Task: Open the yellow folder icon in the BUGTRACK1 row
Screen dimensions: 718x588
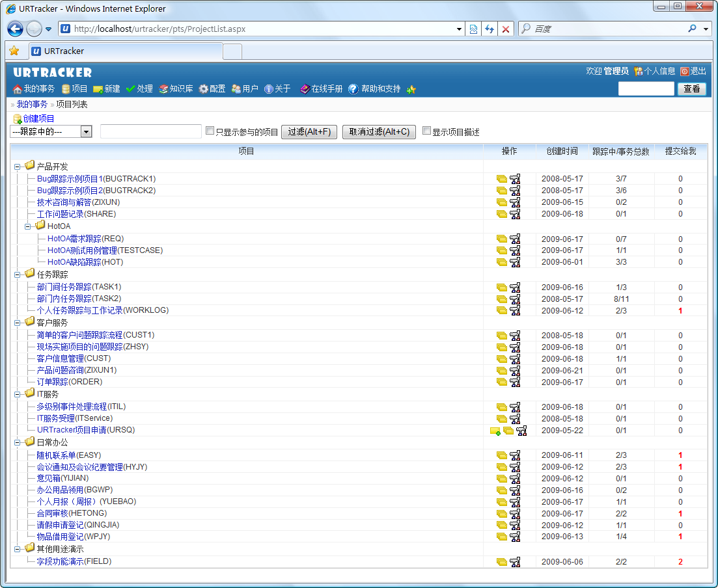Action: tap(502, 179)
